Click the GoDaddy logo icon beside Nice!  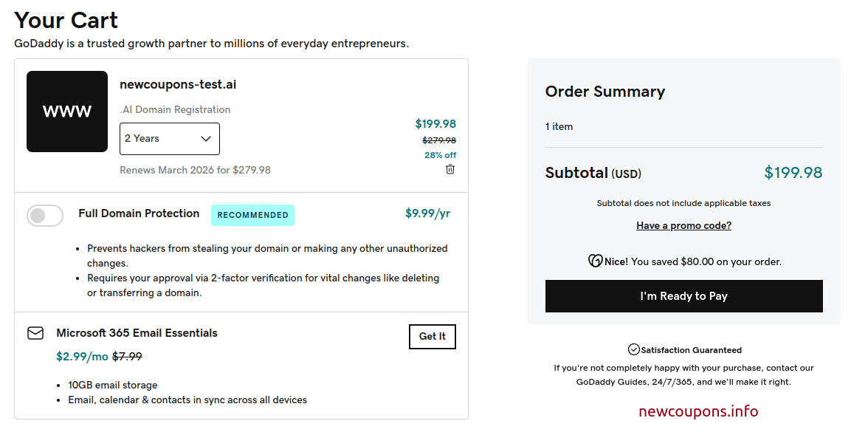pos(595,261)
